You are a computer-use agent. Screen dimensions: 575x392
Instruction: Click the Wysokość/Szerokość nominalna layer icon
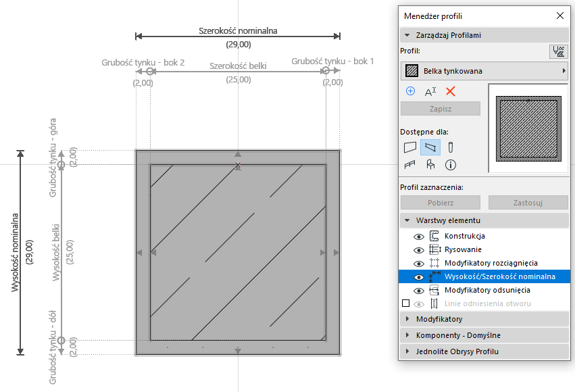(435, 276)
